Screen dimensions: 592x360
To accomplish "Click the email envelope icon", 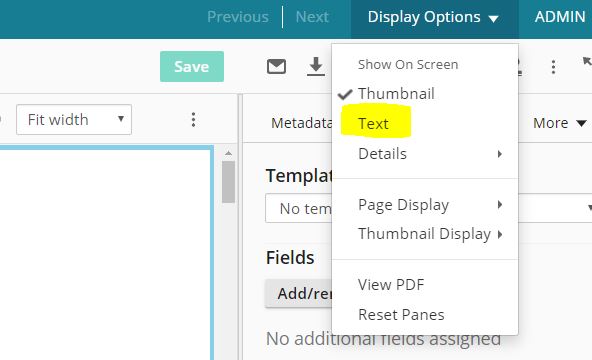I will 276,66.
